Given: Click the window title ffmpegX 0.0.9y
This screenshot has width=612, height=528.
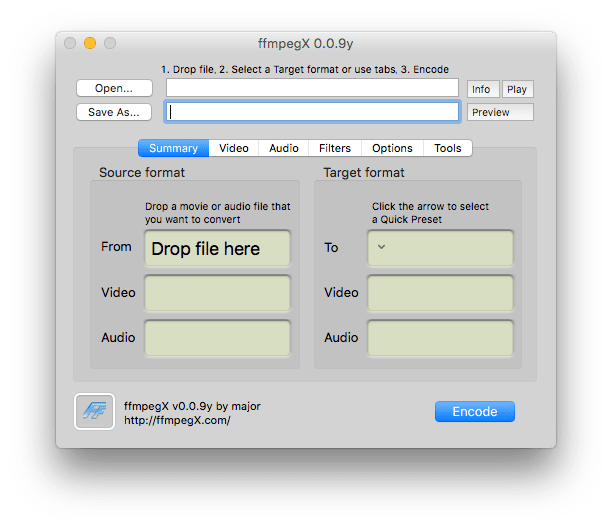Looking at the screenshot, I should pyautogui.click(x=306, y=43).
